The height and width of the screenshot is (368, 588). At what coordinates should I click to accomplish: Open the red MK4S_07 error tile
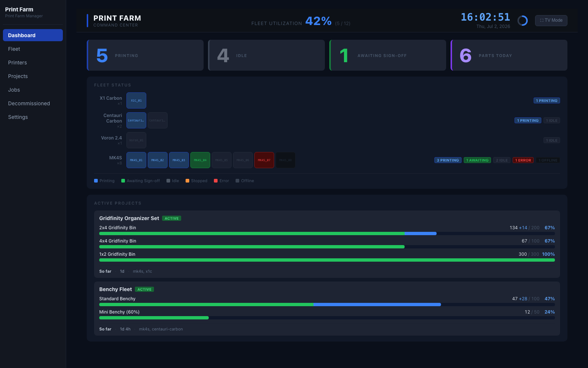tap(264, 160)
